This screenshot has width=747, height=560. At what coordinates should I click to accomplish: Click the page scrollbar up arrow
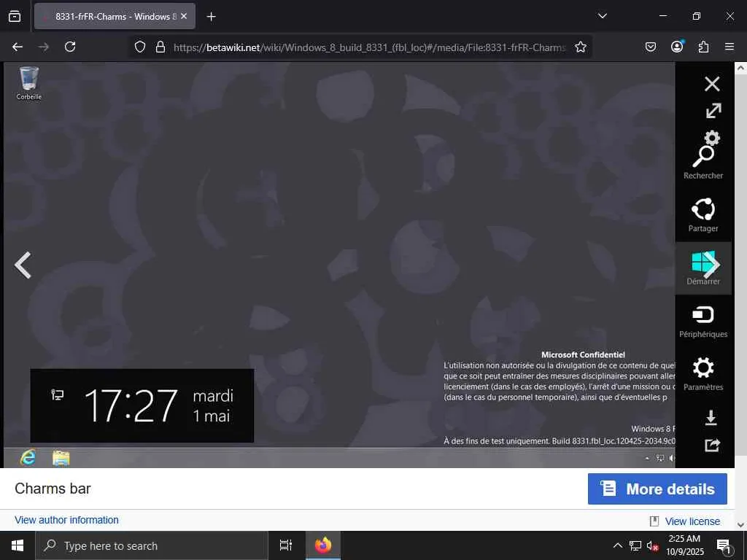741,68
